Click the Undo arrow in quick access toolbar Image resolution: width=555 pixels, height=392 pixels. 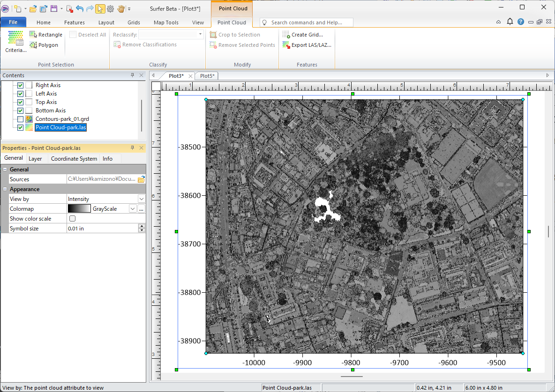click(79, 8)
